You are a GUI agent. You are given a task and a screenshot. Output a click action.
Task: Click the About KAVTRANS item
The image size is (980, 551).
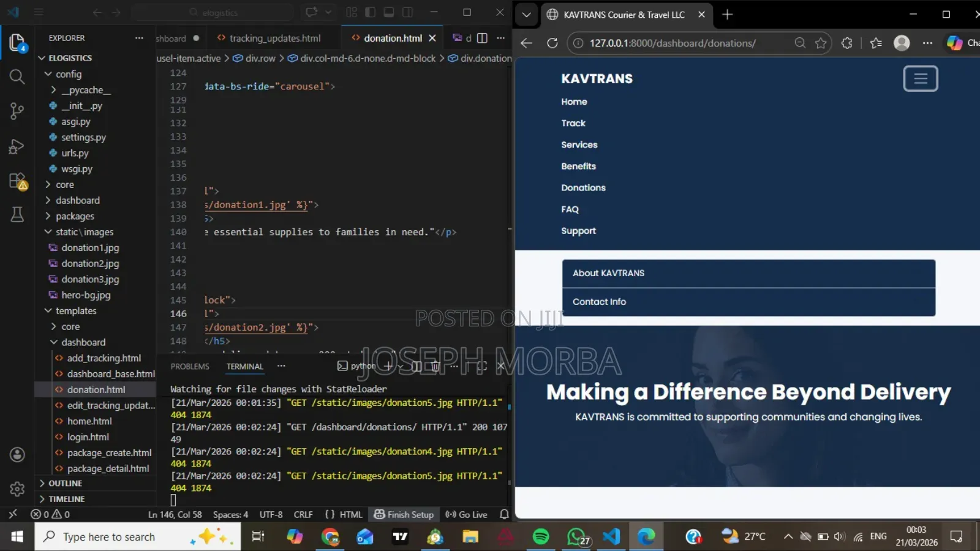(748, 273)
